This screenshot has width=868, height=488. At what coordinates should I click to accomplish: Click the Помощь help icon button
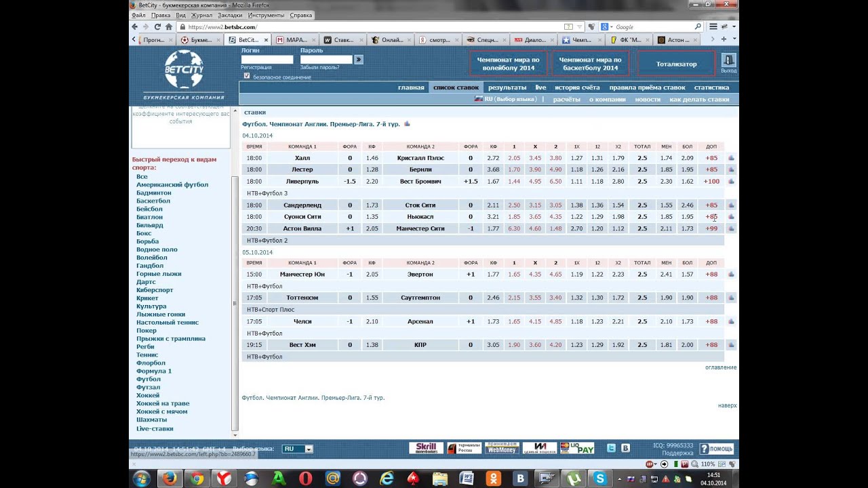pos(717,449)
